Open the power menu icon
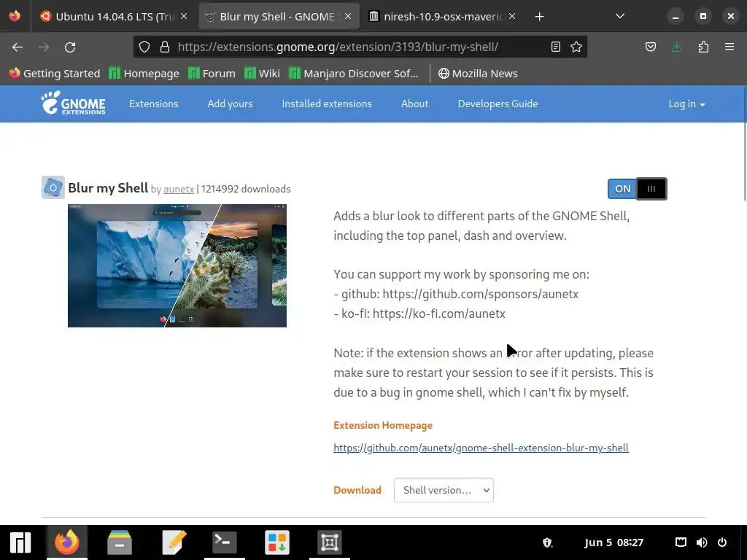747x560 pixels. (722, 542)
